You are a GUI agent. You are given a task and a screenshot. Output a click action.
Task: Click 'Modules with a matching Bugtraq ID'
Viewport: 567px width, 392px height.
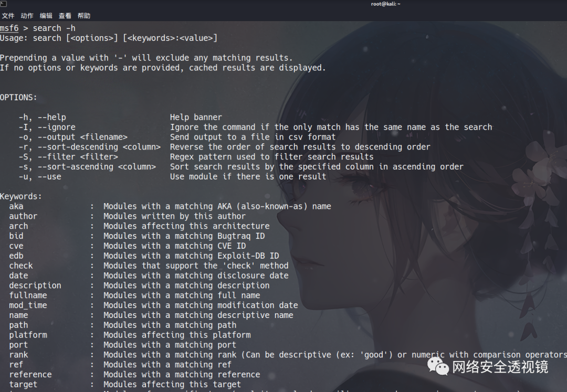coord(184,236)
